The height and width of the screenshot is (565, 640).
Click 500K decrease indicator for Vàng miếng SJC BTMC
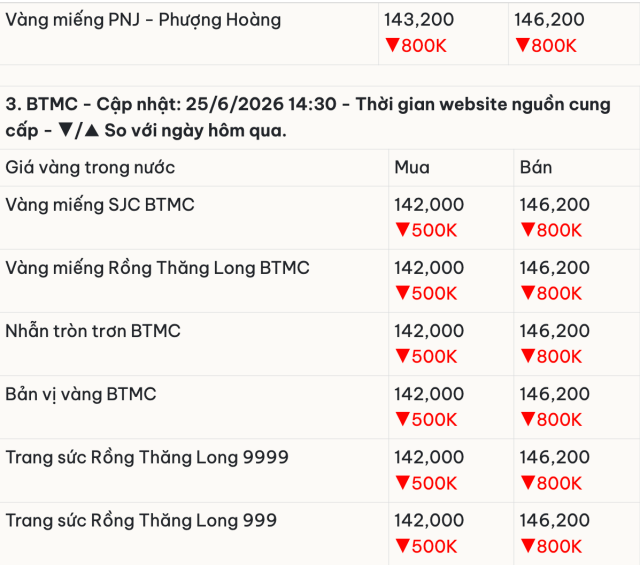click(426, 230)
